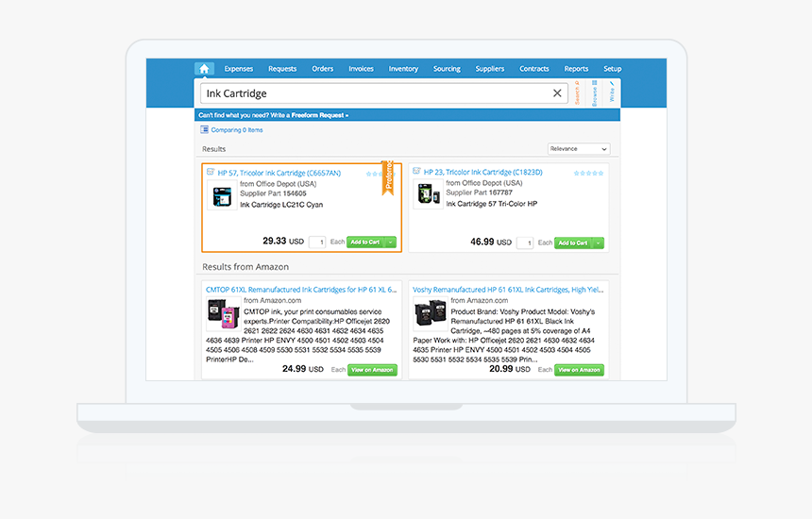Open the Requests menu

(282, 68)
